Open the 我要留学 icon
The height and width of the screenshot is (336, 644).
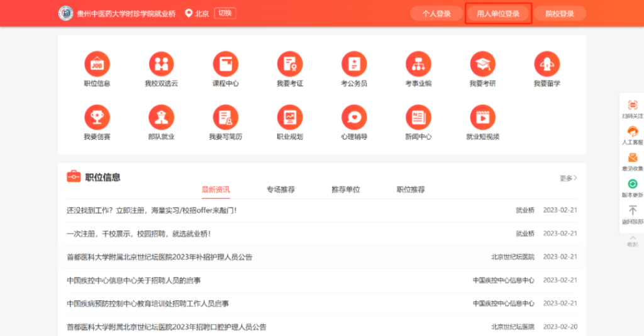547,64
